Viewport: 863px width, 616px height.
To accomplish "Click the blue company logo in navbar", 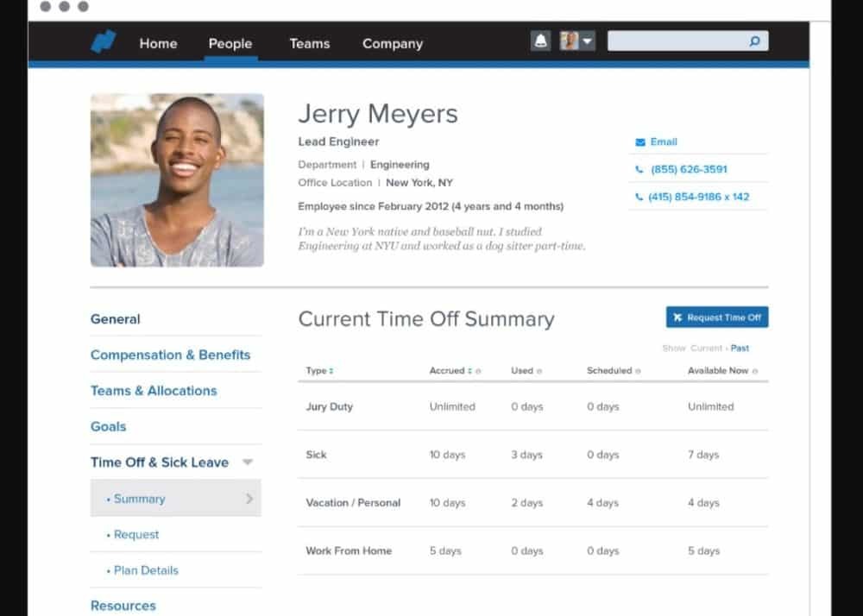I will (x=104, y=42).
